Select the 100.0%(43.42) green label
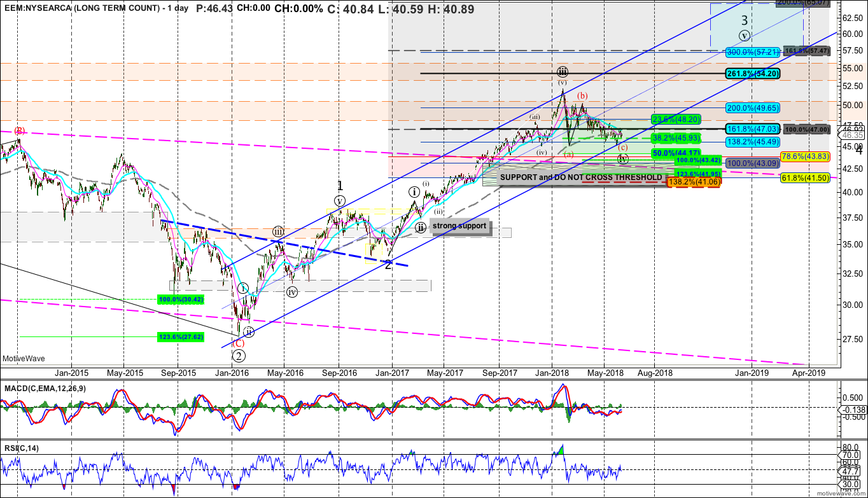Screen dimensions: 868x498 (697, 160)
